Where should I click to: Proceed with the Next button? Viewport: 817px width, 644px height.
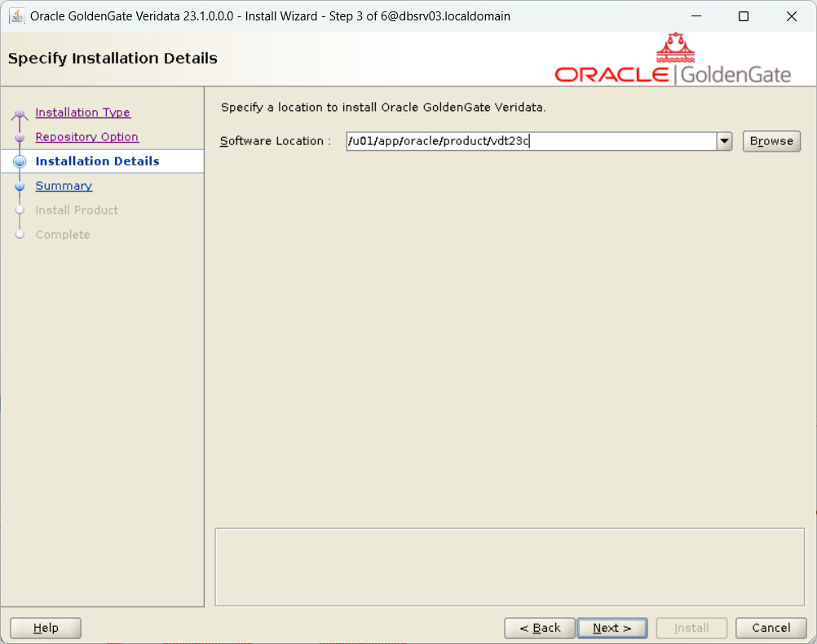click(612, 628)
